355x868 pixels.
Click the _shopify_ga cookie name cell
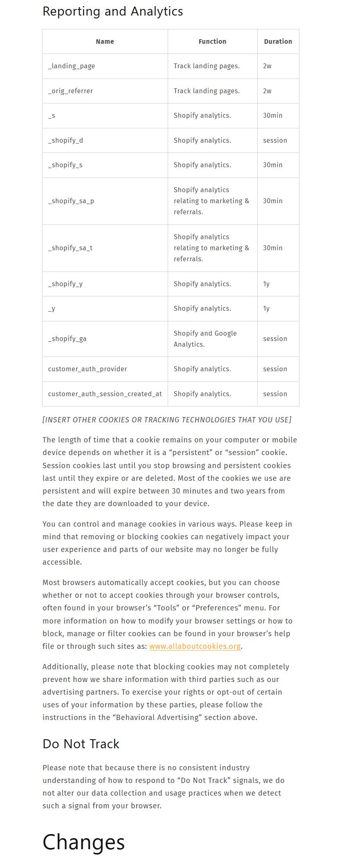coord(67,339)
